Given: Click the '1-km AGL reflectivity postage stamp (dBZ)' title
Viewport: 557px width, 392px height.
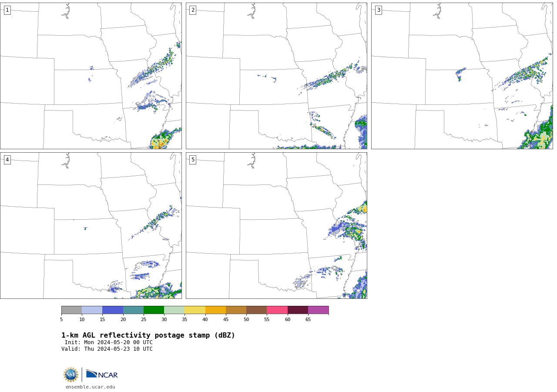Looking at the screenshot, I should [x=148, y=335].
